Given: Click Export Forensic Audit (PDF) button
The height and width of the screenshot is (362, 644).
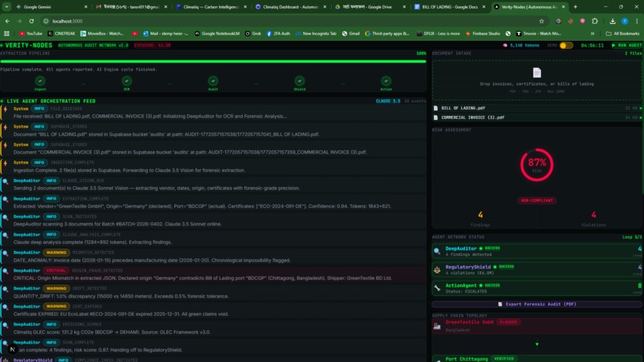Looking at the screenshot, I should click(537, 304).
